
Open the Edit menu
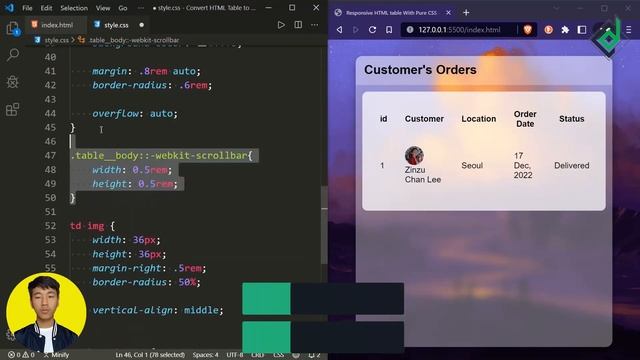[x=46, y=8]
